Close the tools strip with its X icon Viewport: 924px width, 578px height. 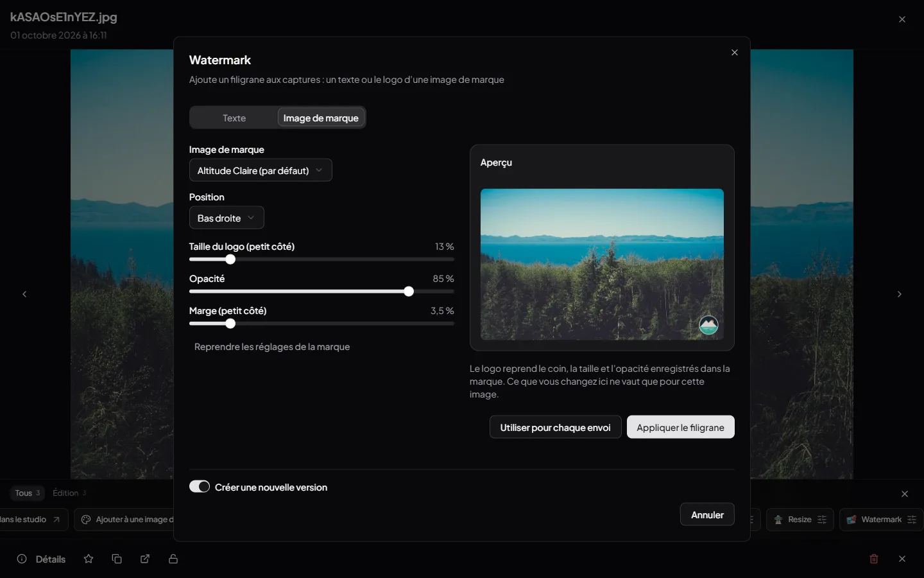coord(905,494)
